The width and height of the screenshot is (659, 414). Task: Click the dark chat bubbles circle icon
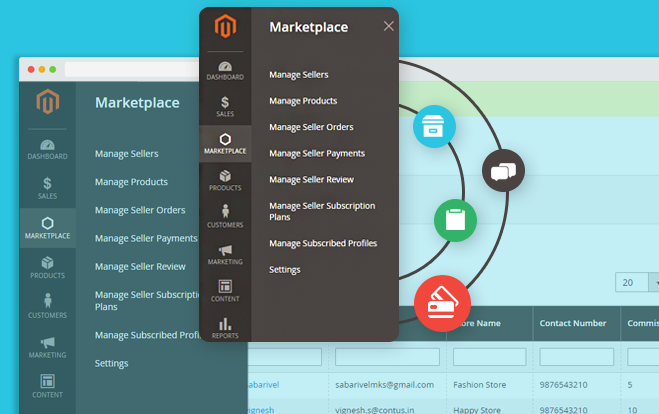click(x=503, y=171)
